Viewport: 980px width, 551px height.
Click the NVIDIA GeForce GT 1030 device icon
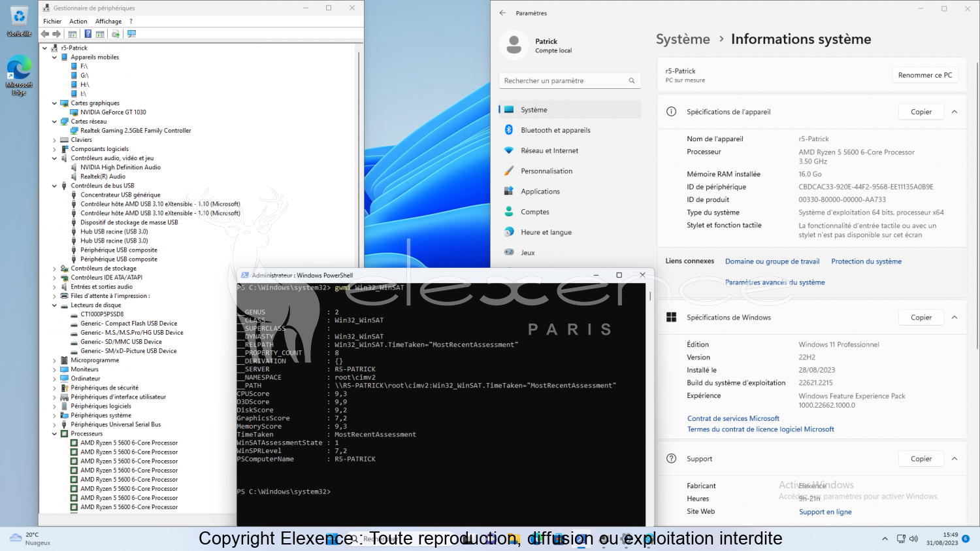coord(74,112)
